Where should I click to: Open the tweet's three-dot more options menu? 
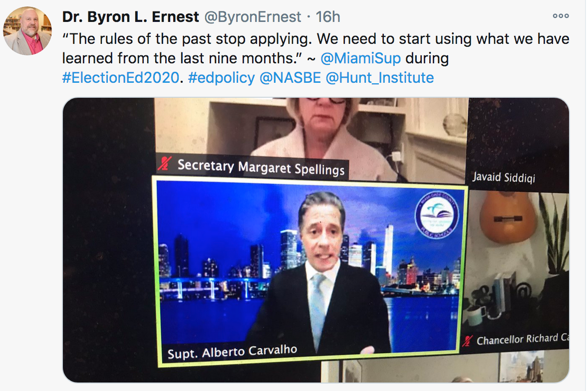(561, 16)
